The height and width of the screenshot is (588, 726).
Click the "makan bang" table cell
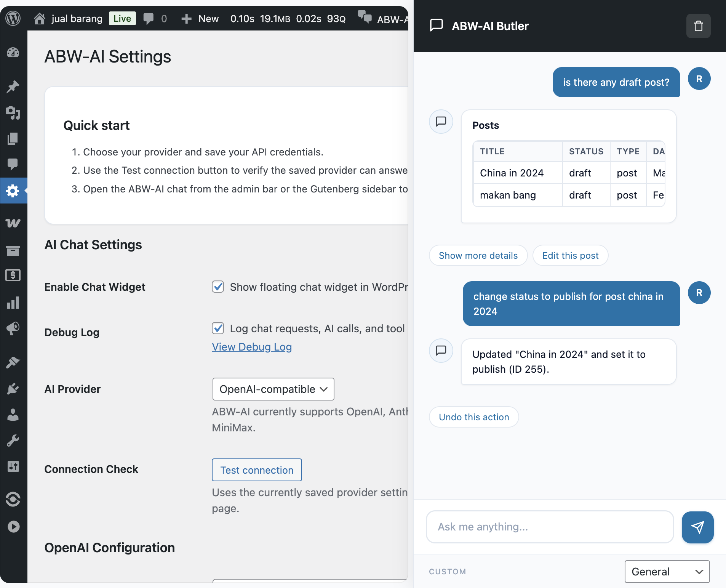pos(518,195)
